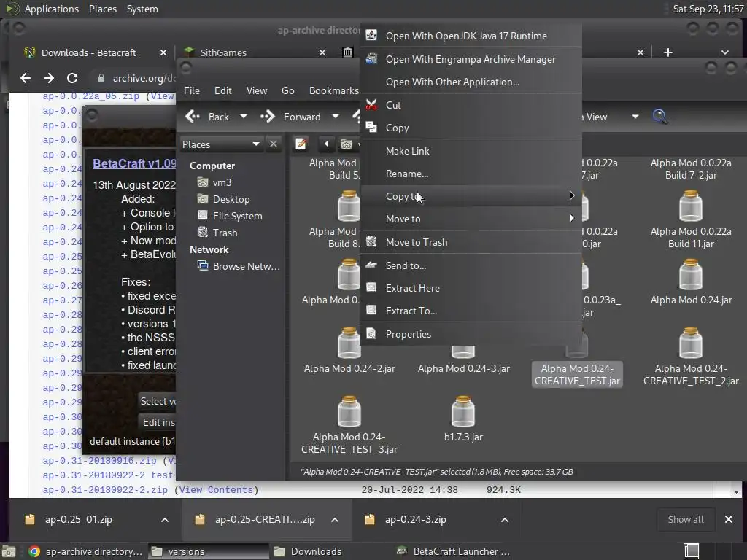Click the browser forward arrow
This screenshot has height=560, width=747.
pyautogui.click(x=49, y=78)
